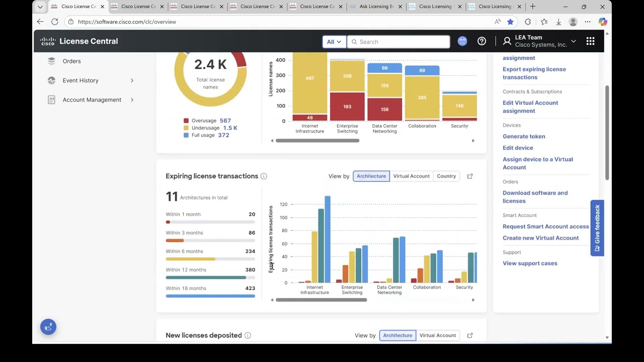The width and height of the screenshot is (644, 362).
Task: View expiring transactions by Country
Action: pyautogui.click(x=446, y=176)
